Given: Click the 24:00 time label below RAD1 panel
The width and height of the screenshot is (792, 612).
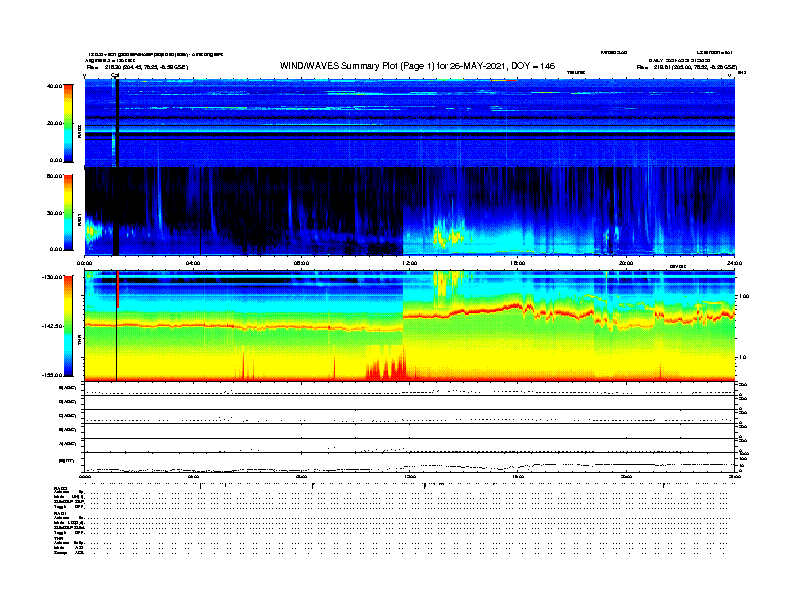Looking at the screenshot, I should (x=734, y=263).
